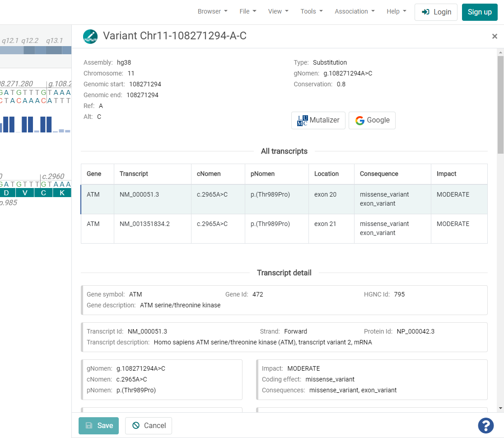Click the Save button
Viewport: 504px width, 438px height.
point(98,425)
